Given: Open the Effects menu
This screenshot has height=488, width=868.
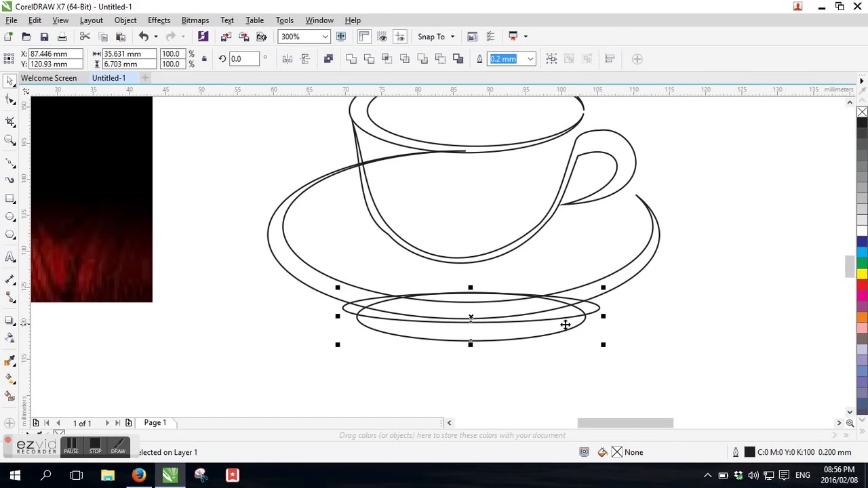Looking at the screenshot, I should pos(159,20).
